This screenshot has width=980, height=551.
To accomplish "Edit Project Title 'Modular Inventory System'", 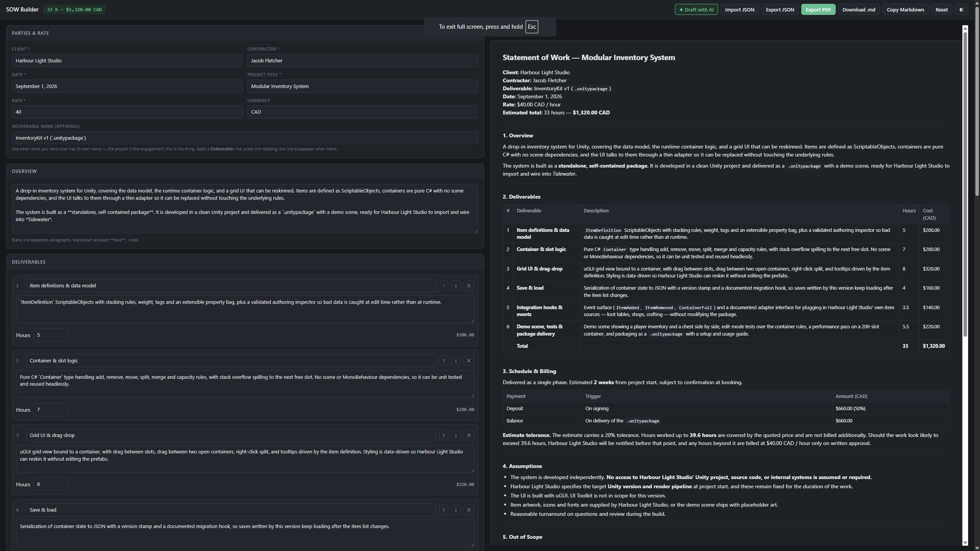I will point(363,86).
